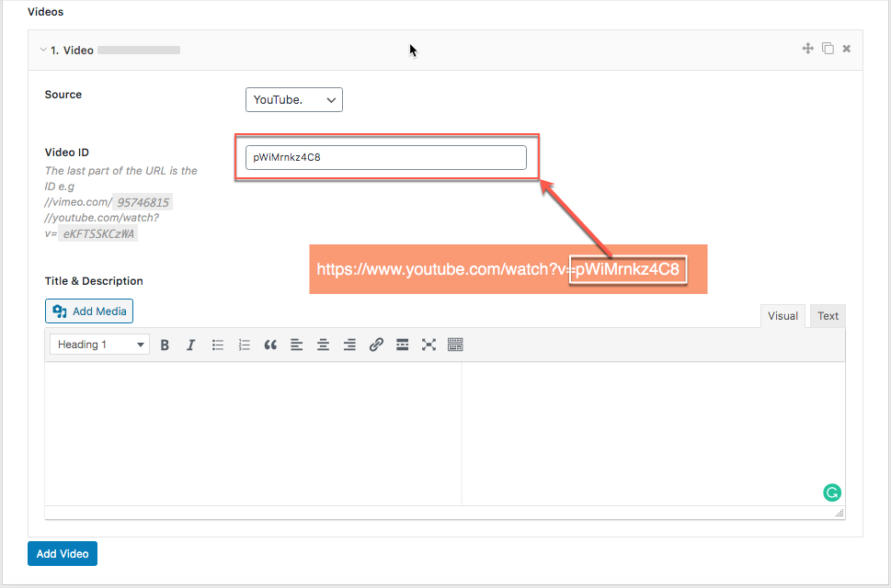This screenshot has height=588, width=891.
Task: Click the Add Media button
Action: point(89,311)
